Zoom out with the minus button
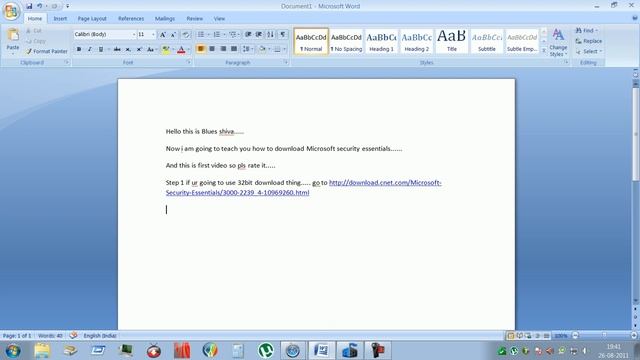The width and height of the screenshot is (640, 360). click(575, 336)
